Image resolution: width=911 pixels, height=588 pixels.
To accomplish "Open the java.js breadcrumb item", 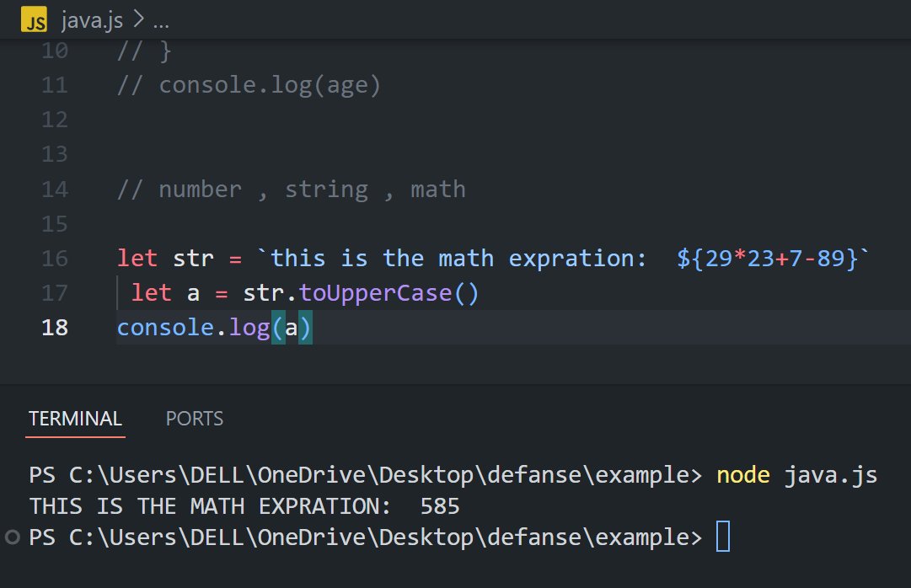I will [x=92, y=20].
